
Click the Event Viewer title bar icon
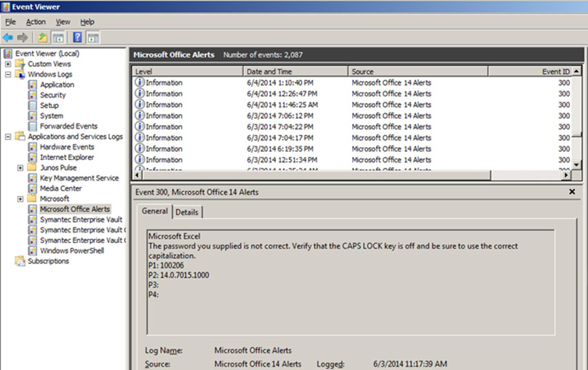[6, 7]
